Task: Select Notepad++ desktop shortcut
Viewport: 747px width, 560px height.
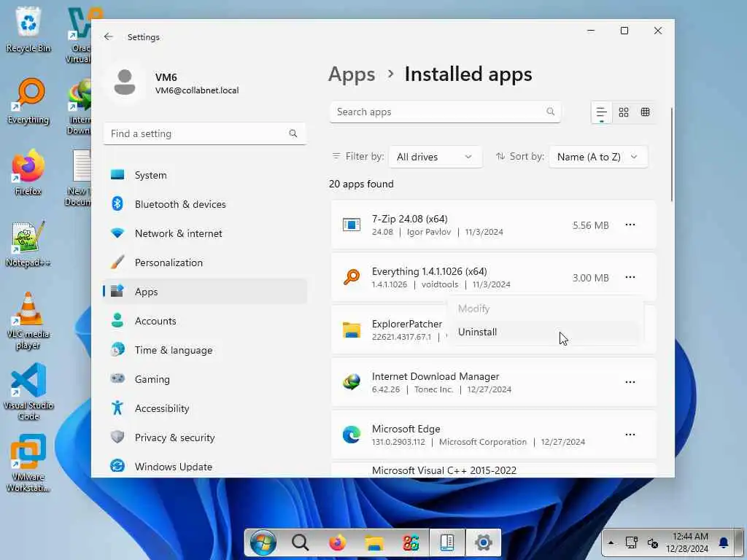Action: [x=28, y=244]
